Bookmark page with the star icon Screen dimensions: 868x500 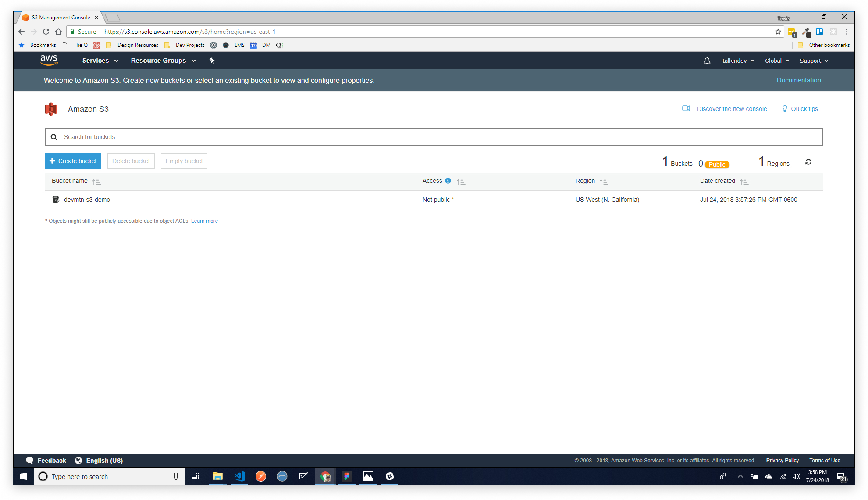pyautogui.click(x=778, y=32)
